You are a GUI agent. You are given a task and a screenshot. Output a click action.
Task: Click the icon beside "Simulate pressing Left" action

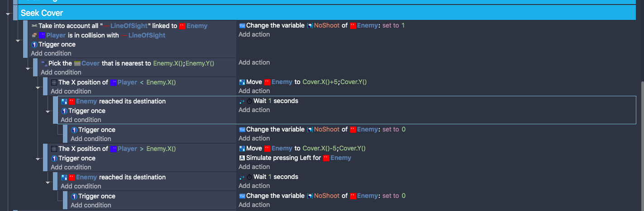click(242, 158)
